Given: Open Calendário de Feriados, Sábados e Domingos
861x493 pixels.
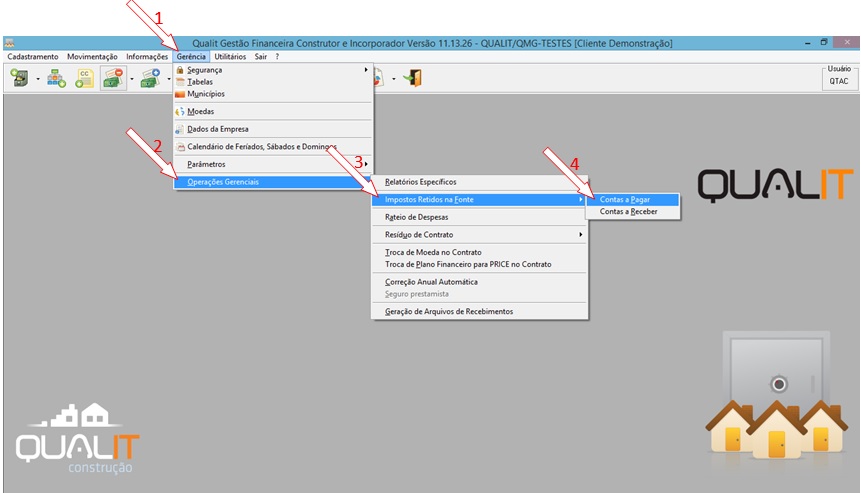Looking at the screenshot, I should [273, 147].
